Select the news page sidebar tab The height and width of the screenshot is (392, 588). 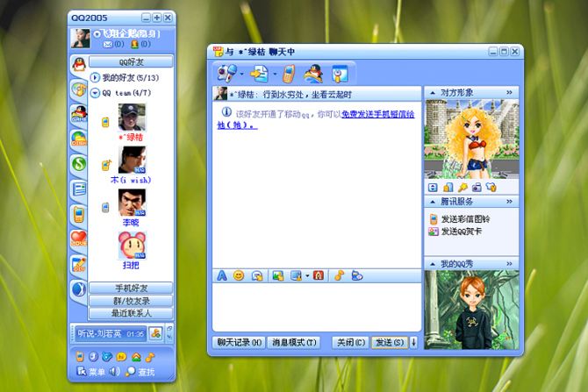pos(79,189)
